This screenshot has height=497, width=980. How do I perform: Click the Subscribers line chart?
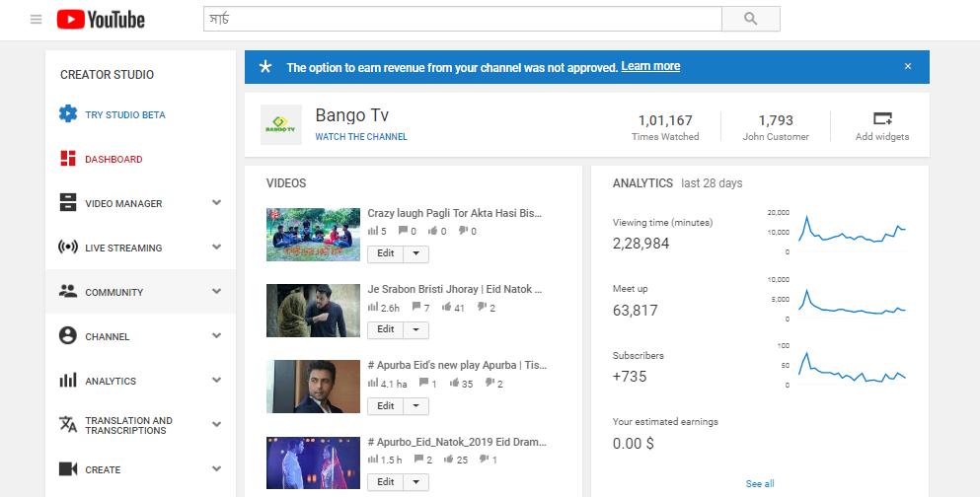click(852, 367)
